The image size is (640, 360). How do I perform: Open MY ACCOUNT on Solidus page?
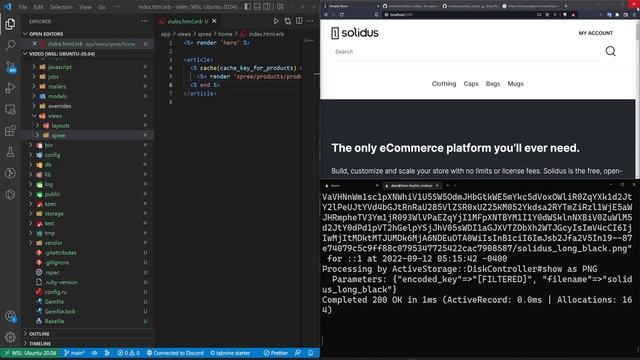596,33
